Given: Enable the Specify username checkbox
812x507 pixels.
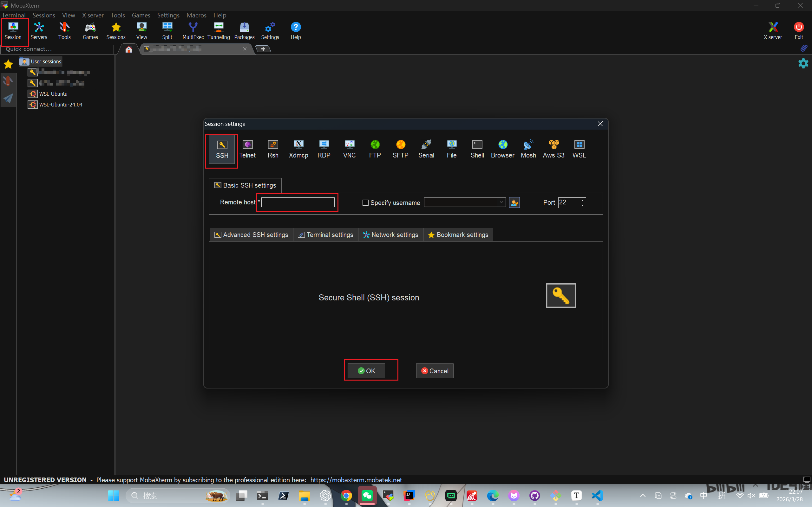Looking at the screenshot, I should point(365,202).
